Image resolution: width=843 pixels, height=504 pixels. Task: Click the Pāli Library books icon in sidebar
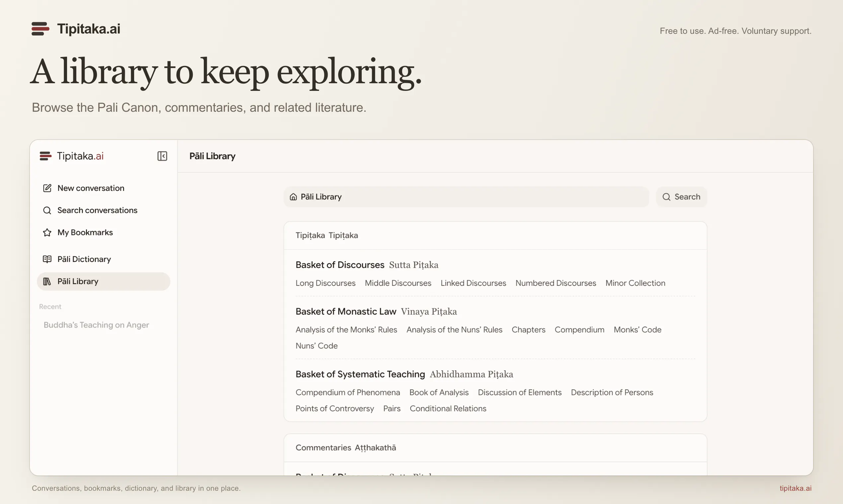pos(47,281)
